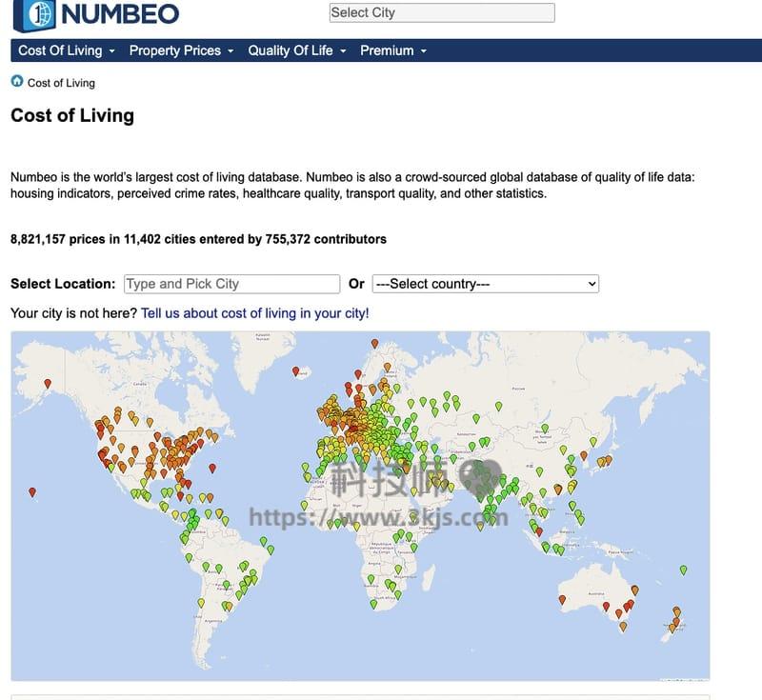Open the Quality Of Life menu
762x700 pixels.
pyautogui.click(x=296, y=50)
